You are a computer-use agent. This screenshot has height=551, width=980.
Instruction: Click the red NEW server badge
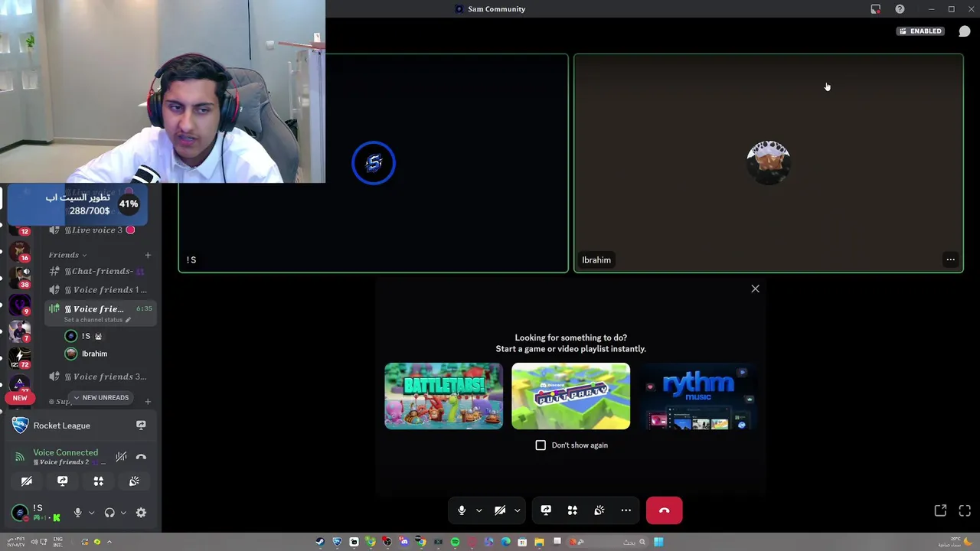tap(20, 398)
